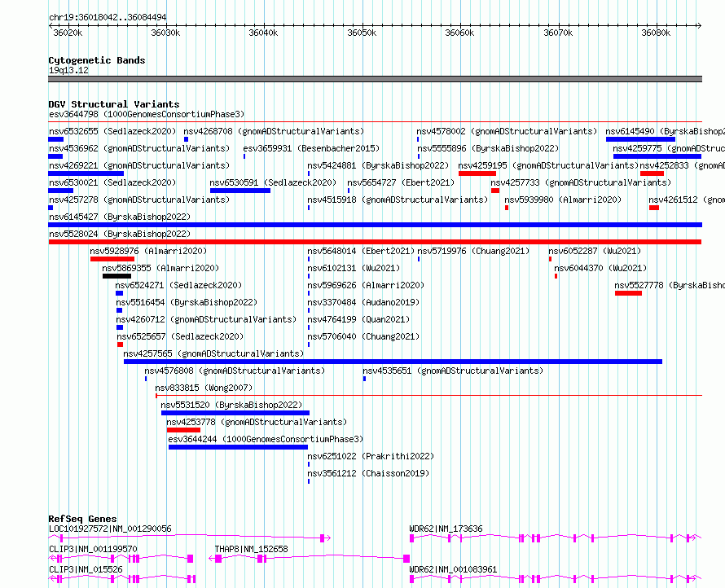The width and height of the screenshot is (725, 588).
Task: Open variant nsv4257565 gnomAD label
Action: pyautogui.click(x=213, y=353)
